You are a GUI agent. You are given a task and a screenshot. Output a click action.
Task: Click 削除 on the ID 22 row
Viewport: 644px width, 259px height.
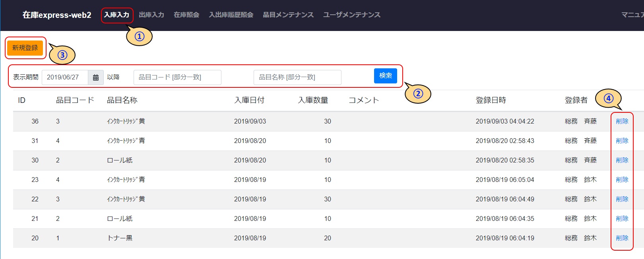[622, 199]
